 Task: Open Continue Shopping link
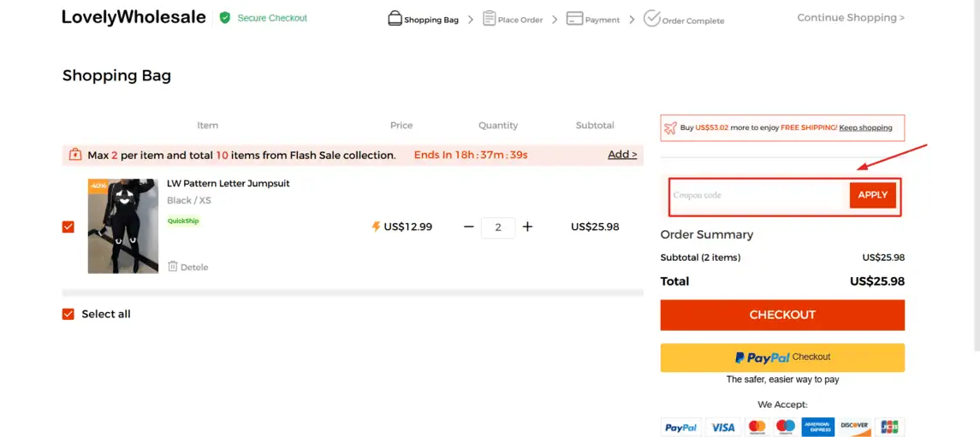point(851,17)
